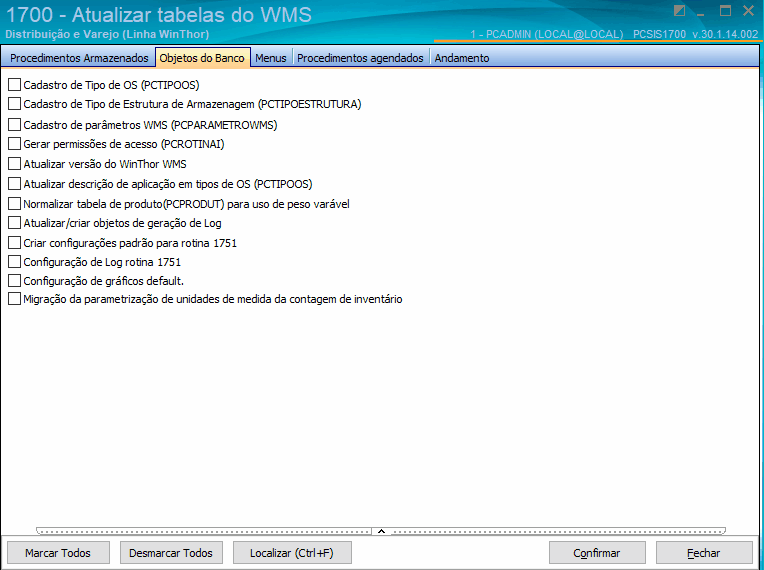Image resolution: width=764 pixels, height=570 pixels.
Task: Open the Procedimentos Armazenados tab
Action: click(x=79, y=58)
